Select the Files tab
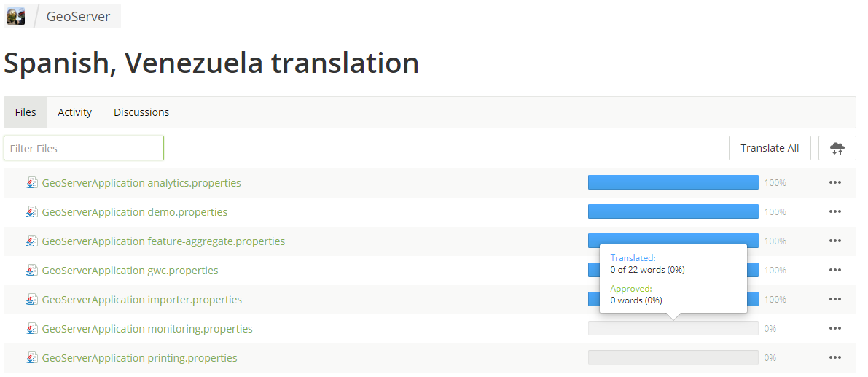Viewport: 868px width, 377px height. pyautogui.click(x=26, y=112)
